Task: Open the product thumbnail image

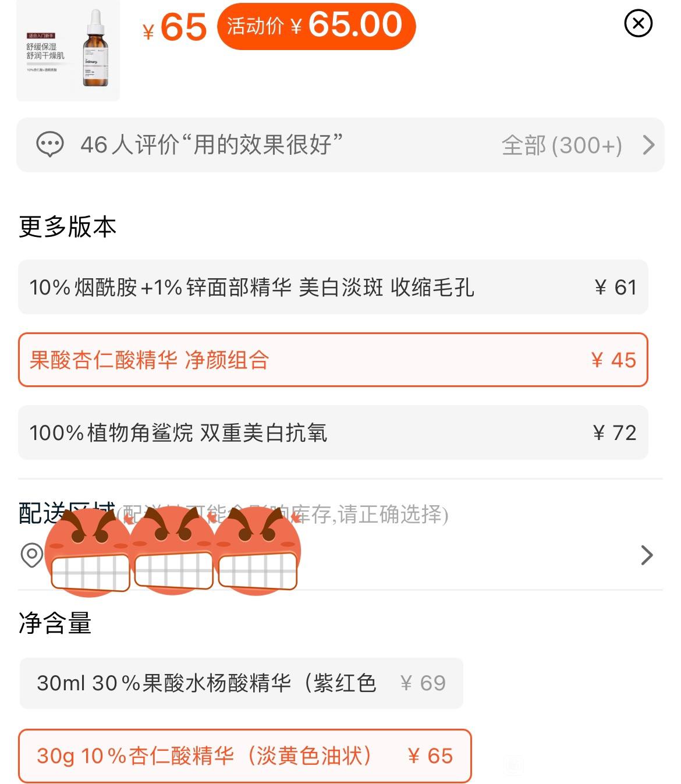Action: [x=68, y=51]
